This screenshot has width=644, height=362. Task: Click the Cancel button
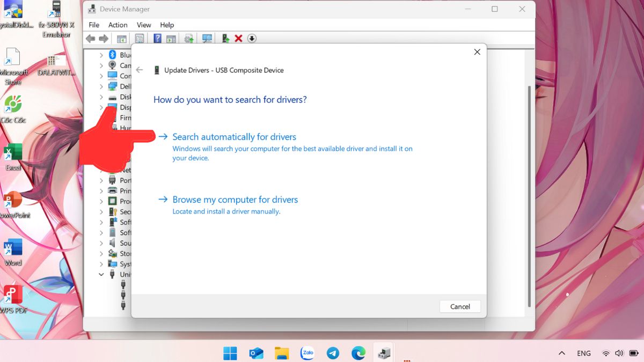coord(460,306)
